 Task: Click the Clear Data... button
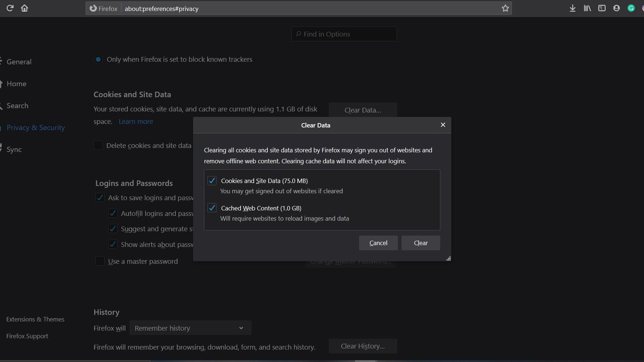[x=363, y=110]
